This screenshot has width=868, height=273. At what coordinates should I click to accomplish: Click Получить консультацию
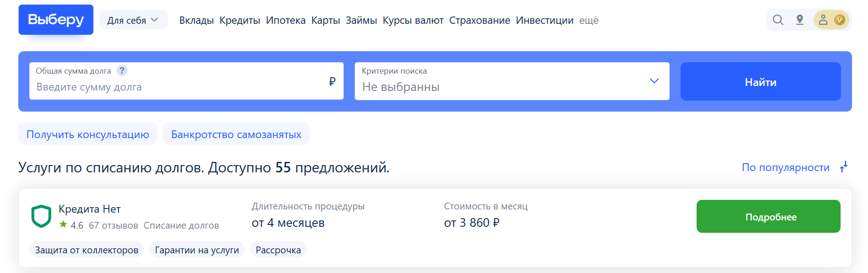[x=87, y=134]
